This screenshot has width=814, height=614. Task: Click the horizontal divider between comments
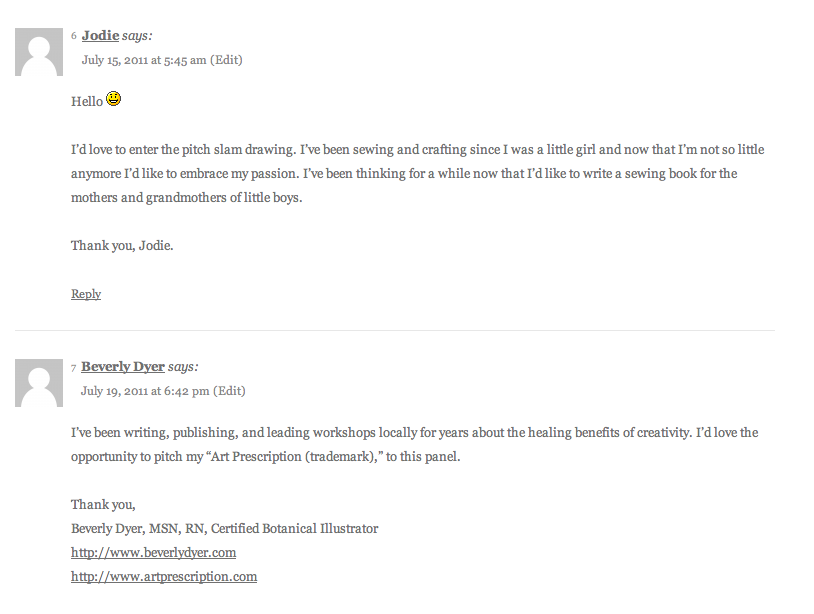pos(395,330)
